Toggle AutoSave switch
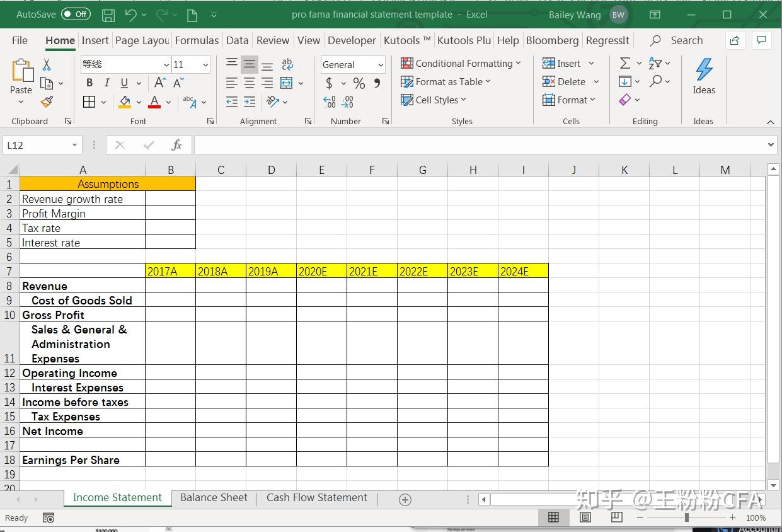This screenshot has width=782, height=532. click(x=76, y=14)
